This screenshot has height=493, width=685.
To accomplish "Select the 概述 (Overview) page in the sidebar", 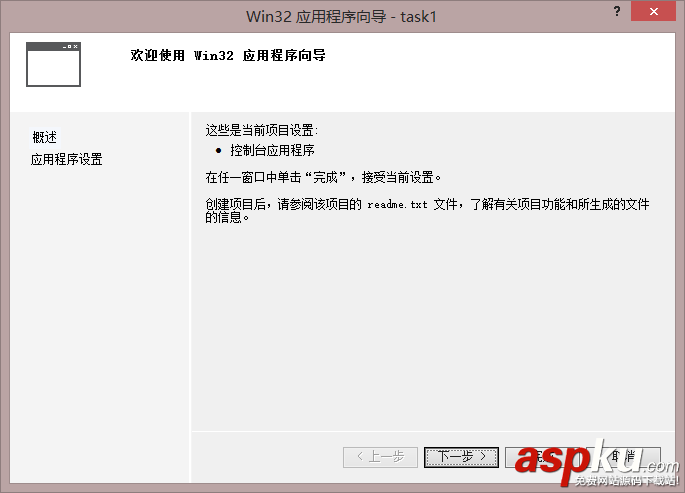I will (x=45, y=138).
